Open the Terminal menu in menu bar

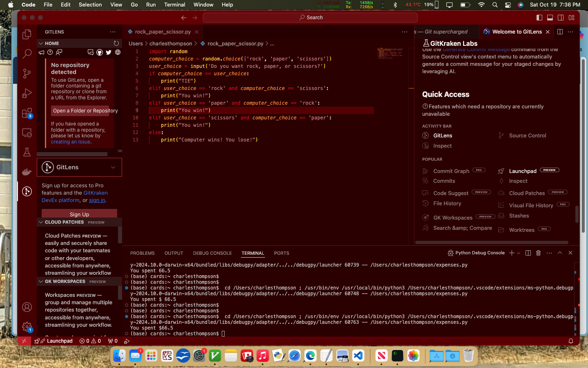[174, 4]
